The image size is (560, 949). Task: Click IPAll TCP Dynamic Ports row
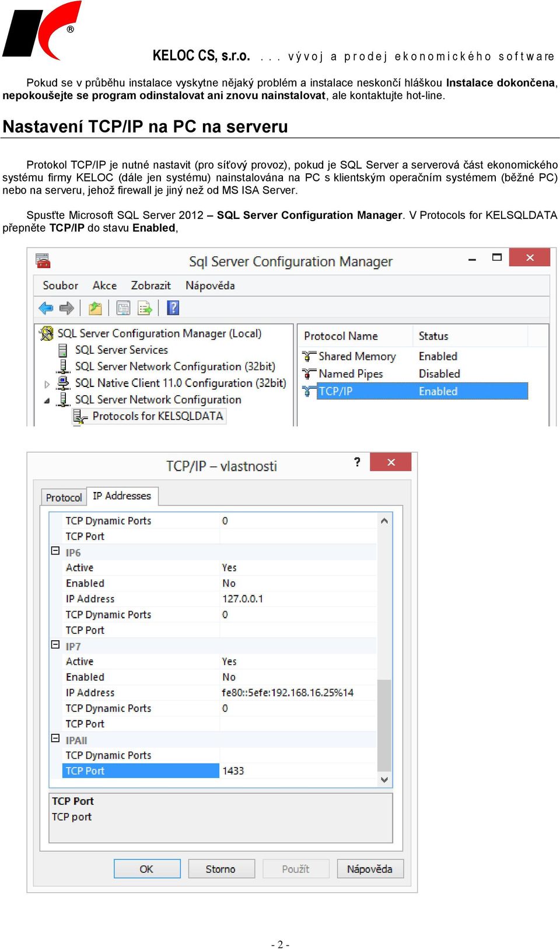pyautogui.click(x=219, y=755)
